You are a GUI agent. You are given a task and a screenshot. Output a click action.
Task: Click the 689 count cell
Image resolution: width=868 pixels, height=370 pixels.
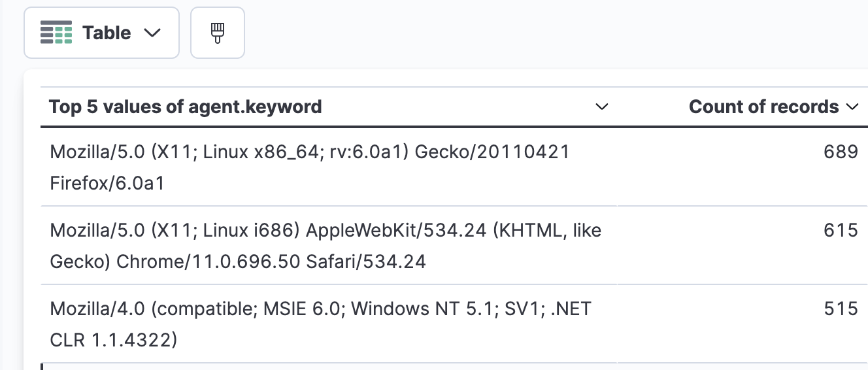(841, 152)
